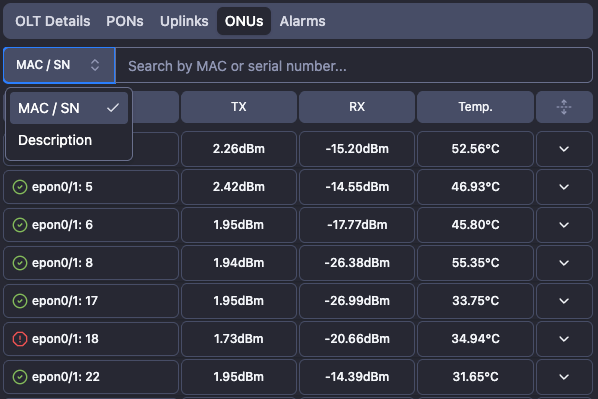The width and height of the screenshot is (598, 399).
Task: Click the 1.94dBm TX value
Action: (239, 263)
